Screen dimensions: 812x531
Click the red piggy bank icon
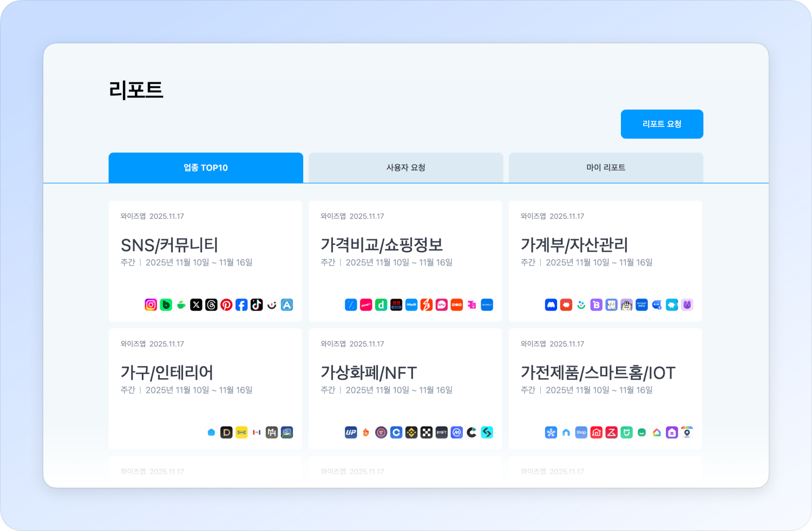[x=566, y=305]
